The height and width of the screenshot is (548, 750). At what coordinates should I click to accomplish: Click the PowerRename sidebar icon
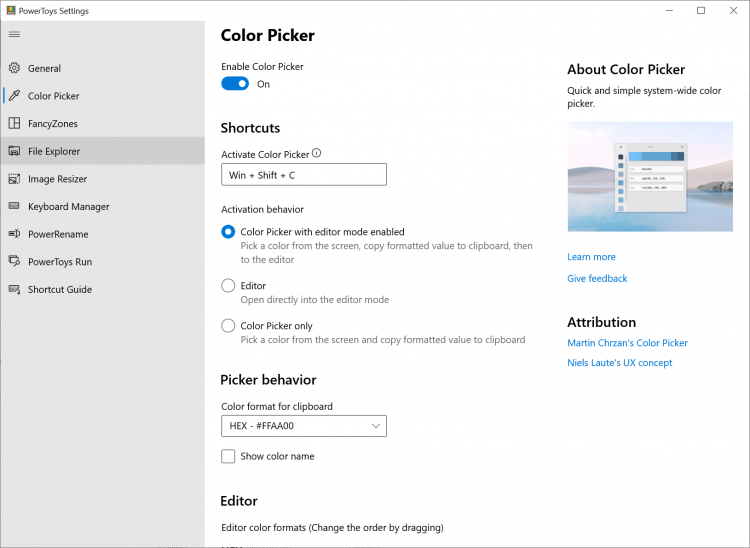point(14,234)
